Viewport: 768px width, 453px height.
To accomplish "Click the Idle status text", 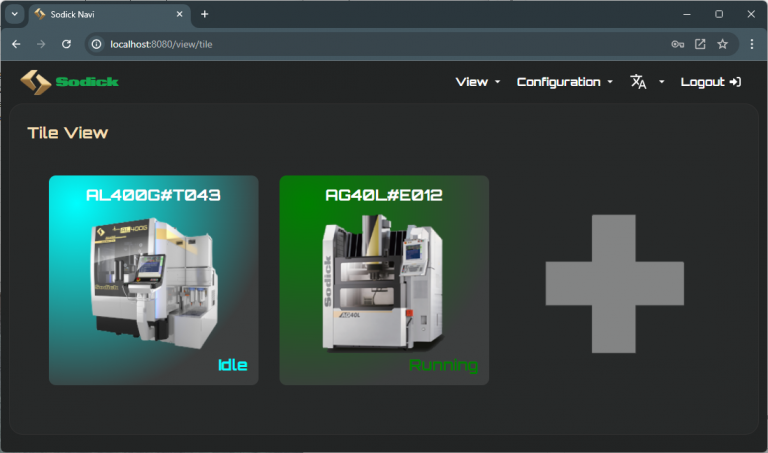I will [233, 365].
